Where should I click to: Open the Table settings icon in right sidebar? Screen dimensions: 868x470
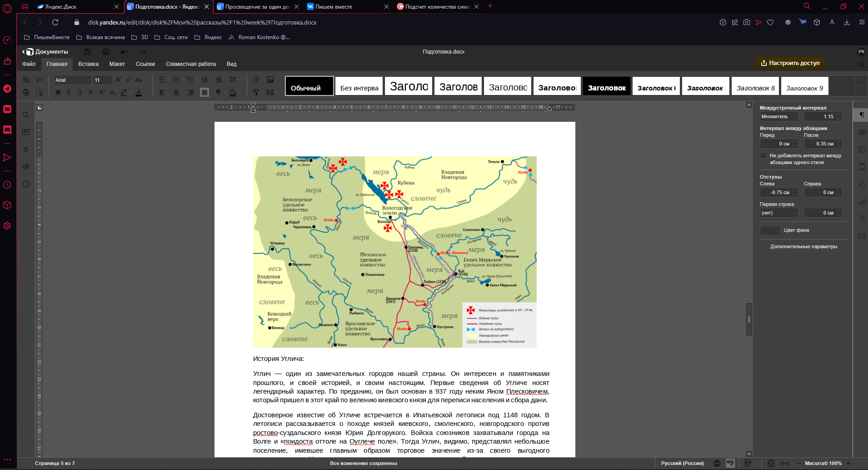click(862, 132)
